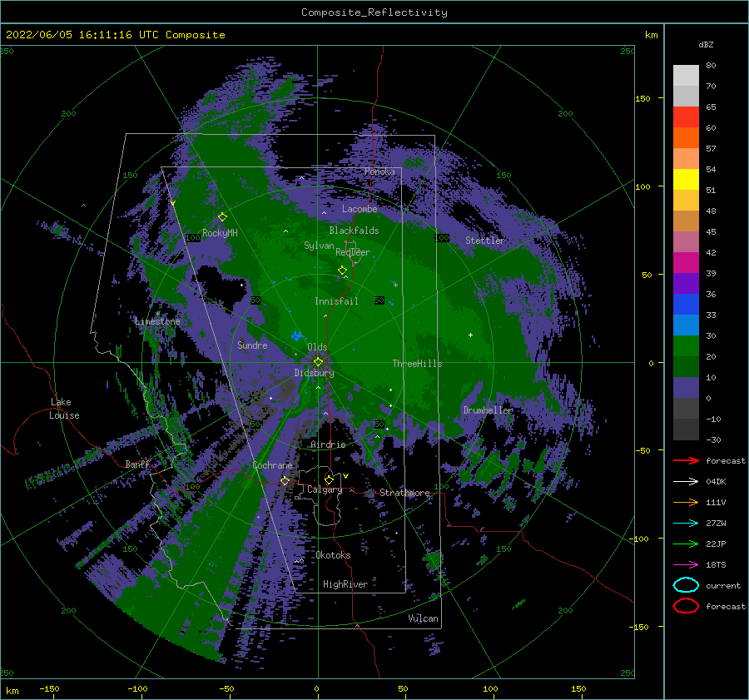This screenshot has height=700, width=749.
Task: Select the yellow diamond marker near Cochrane
Action: tap(285, 480)
